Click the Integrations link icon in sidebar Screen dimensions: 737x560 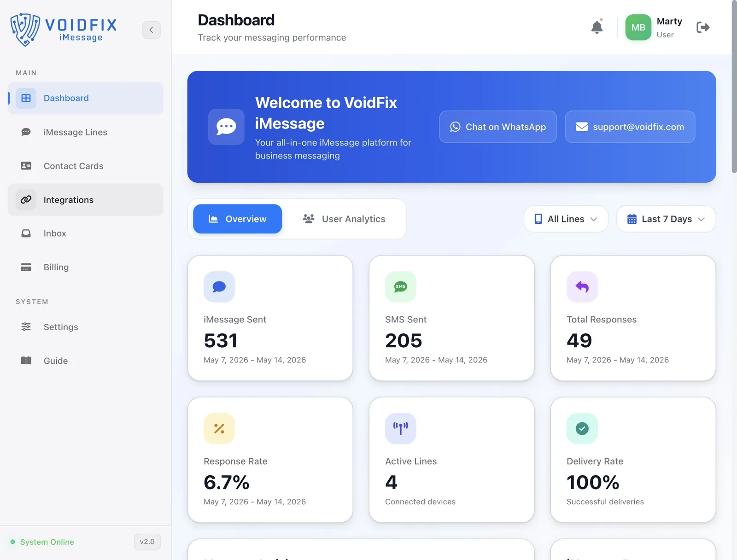click(26, 199)
